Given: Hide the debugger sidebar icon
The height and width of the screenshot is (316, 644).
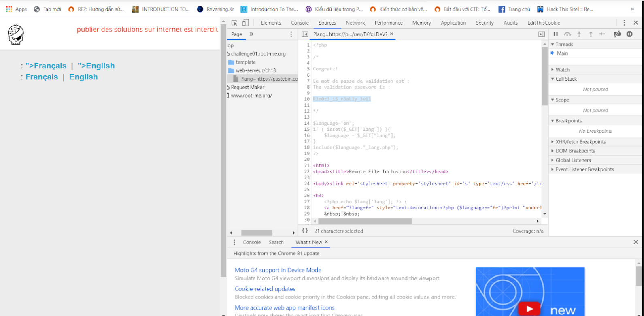Looking at the screenshot, I should point(541,34).
